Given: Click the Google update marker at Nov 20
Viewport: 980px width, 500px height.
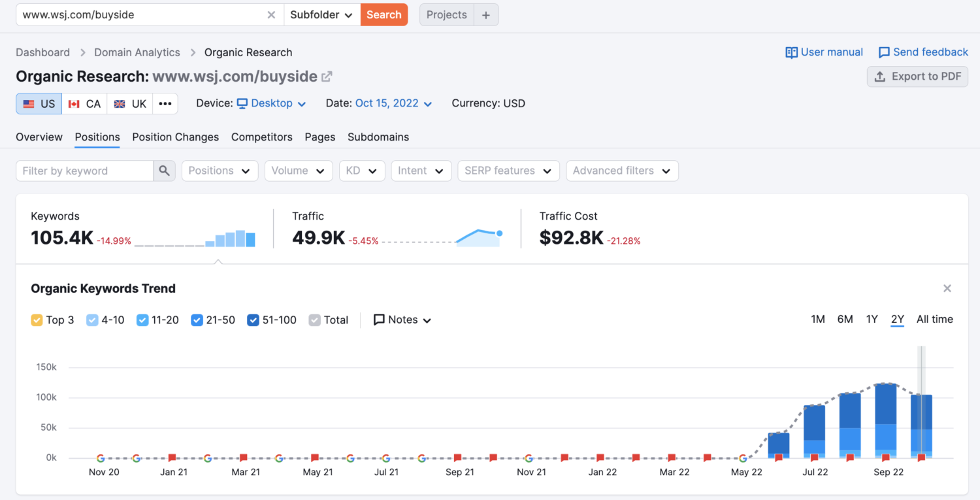Looking at the screenshot, I should (x=101, y=458).
